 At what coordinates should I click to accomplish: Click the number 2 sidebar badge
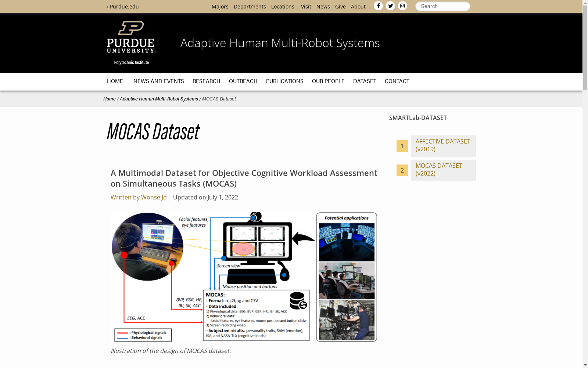(402, 170)
